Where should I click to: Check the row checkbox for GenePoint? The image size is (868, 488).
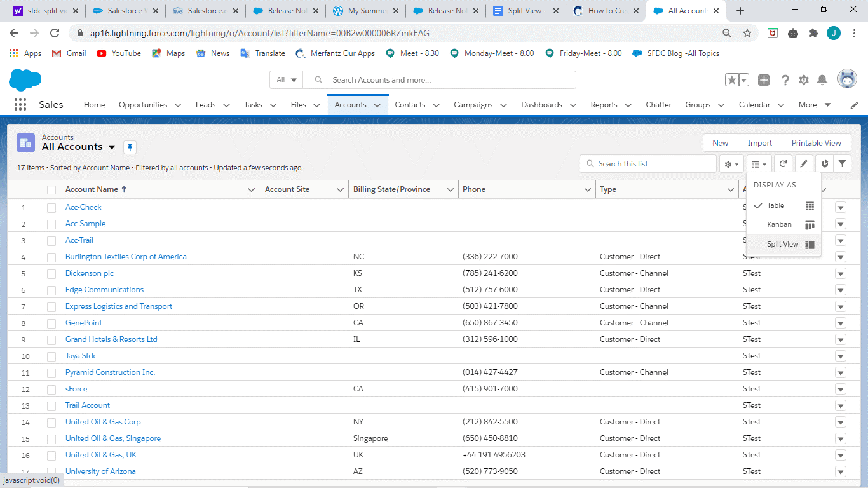(51, 323)
